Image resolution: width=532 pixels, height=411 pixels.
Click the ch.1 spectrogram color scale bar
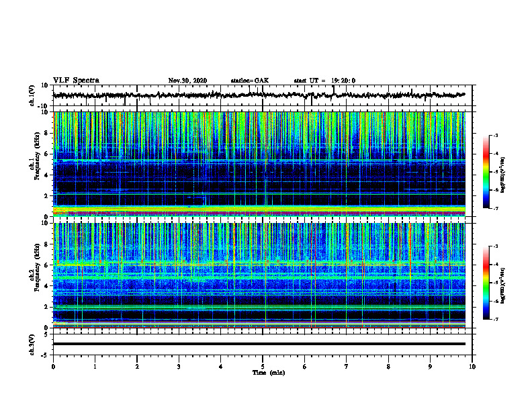point(486,172)
